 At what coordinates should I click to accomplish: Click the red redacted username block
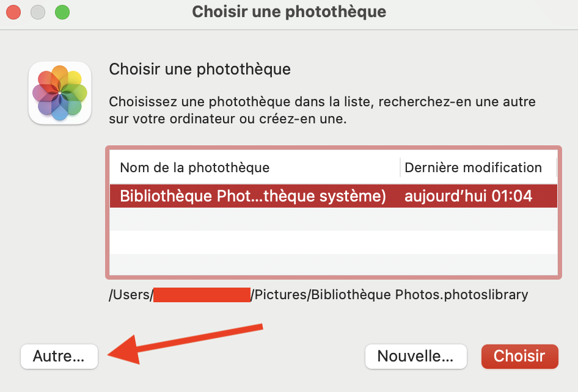point(202,295)
